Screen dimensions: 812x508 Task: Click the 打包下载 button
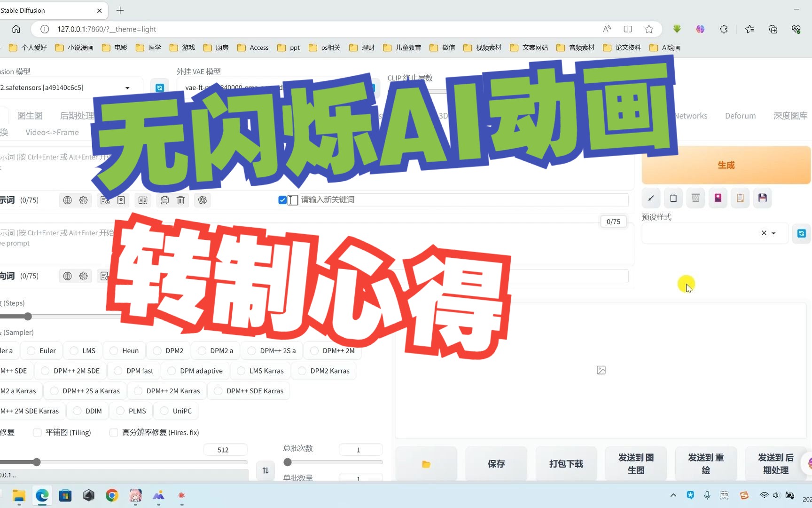[x=566, y=464]
